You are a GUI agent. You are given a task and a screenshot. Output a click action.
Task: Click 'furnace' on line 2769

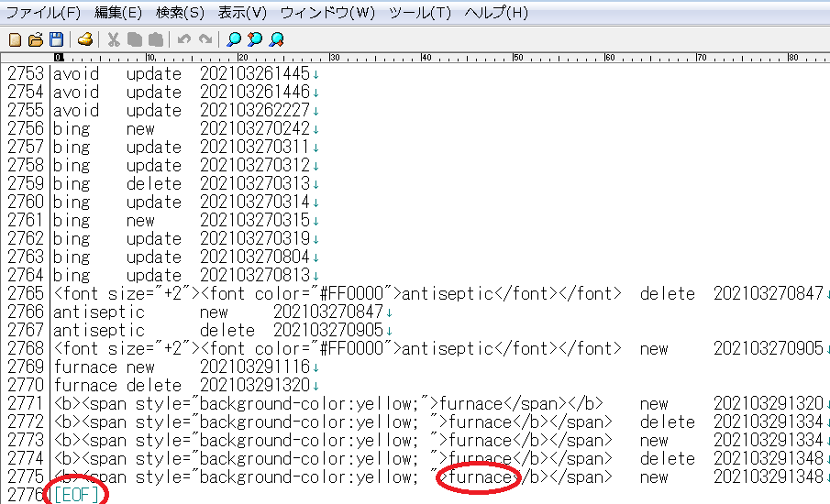tap(85, 367)
